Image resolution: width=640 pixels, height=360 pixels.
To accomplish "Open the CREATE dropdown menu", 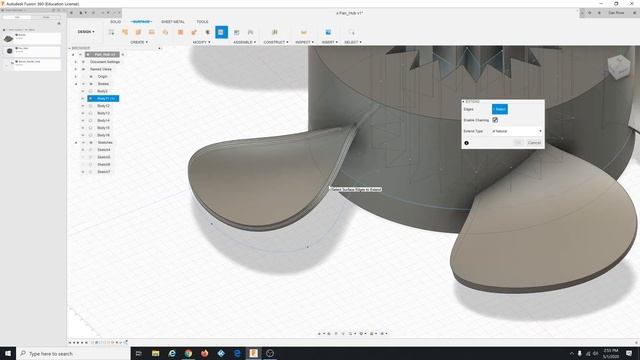I will (139, 42).
